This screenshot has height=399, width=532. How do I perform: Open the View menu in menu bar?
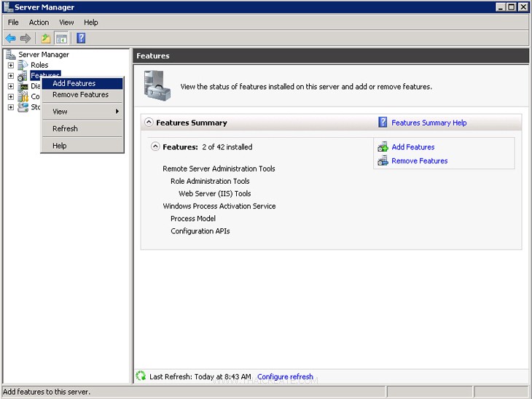(x=66, y=23)
